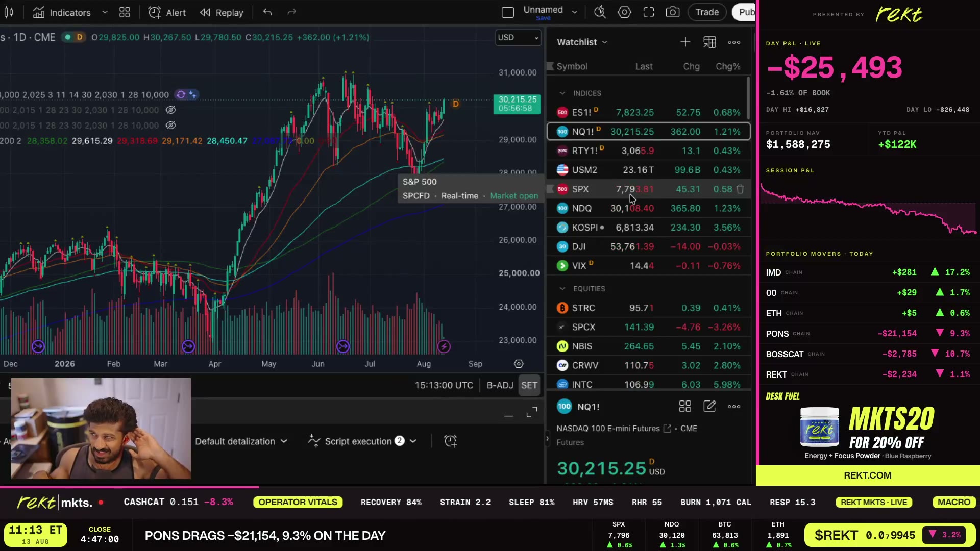Expand the Watchlist name dropdown

(x=582, y=42)
